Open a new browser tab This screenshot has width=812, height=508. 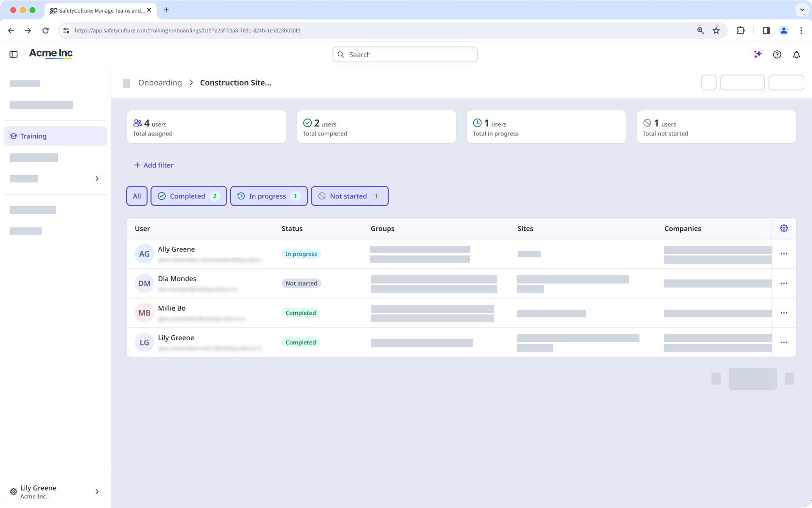tap(166, 10)
